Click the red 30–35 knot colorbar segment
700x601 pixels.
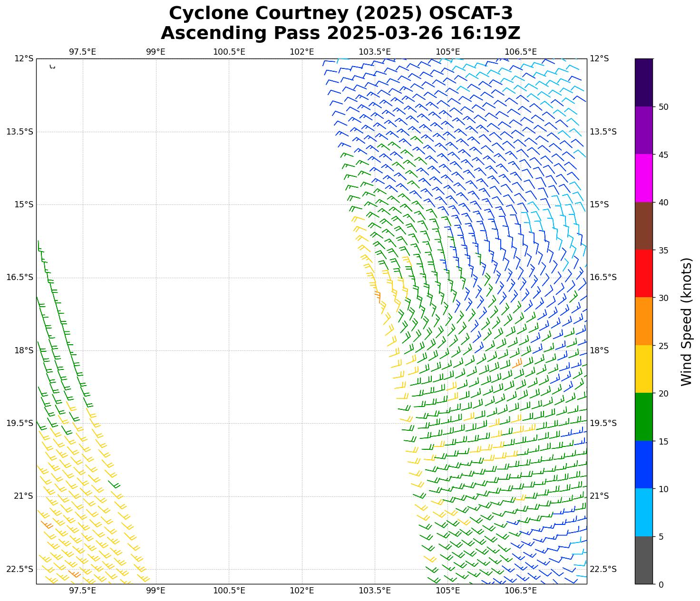644,273
